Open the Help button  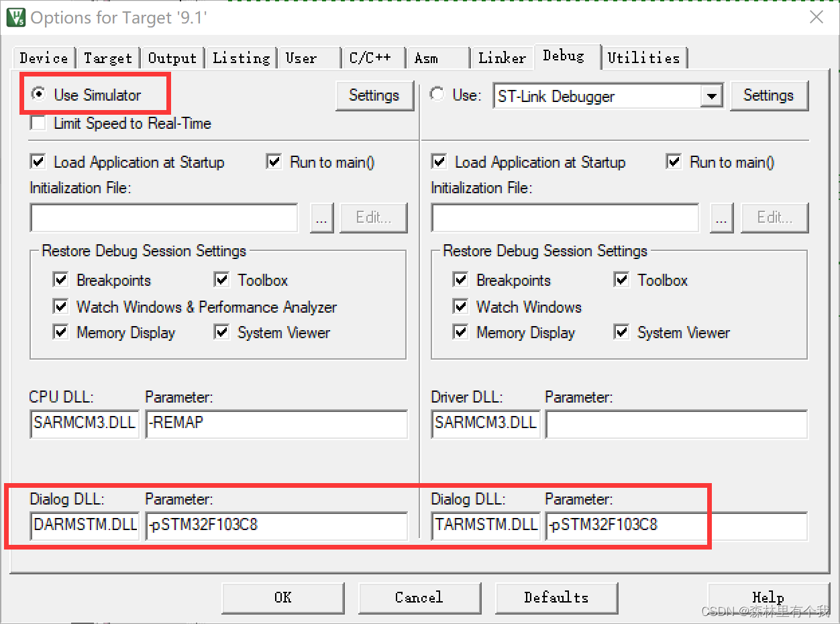(x=768, y=597)
